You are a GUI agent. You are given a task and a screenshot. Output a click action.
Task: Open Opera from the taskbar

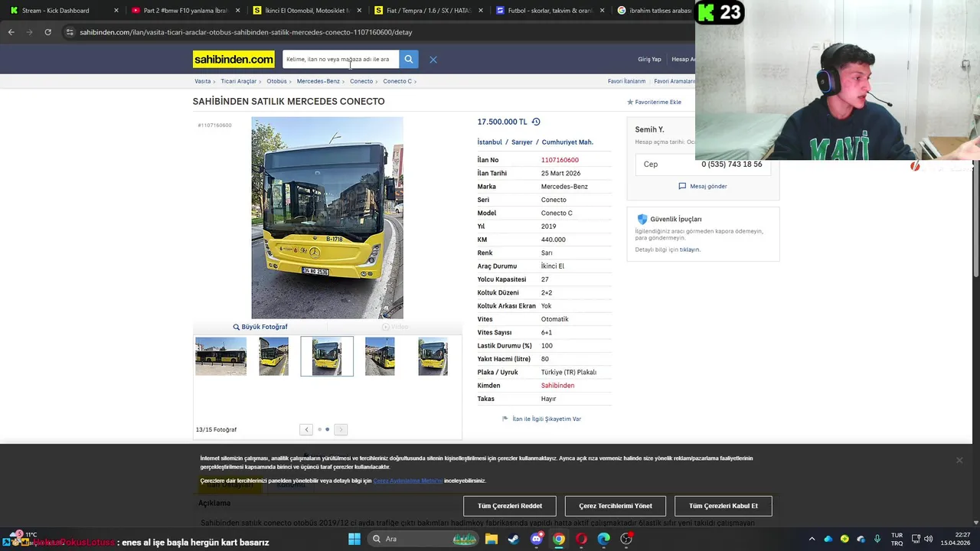pyautogui.click(x=581, y=539)
